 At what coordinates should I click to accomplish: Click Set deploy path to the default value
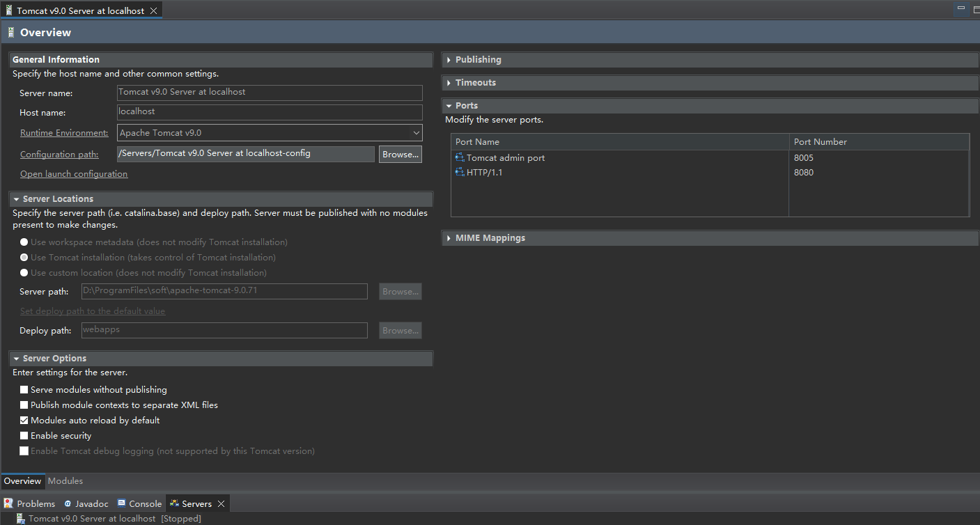pos(93,311)
